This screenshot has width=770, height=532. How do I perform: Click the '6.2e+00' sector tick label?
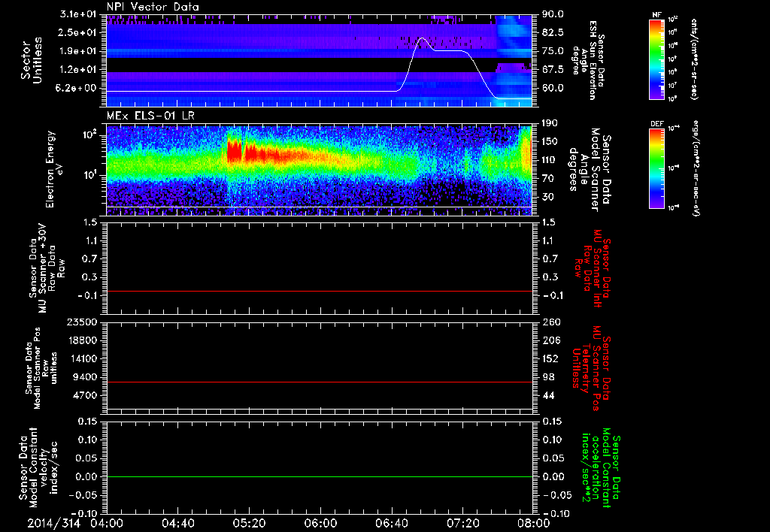click(x=76, y=89)
